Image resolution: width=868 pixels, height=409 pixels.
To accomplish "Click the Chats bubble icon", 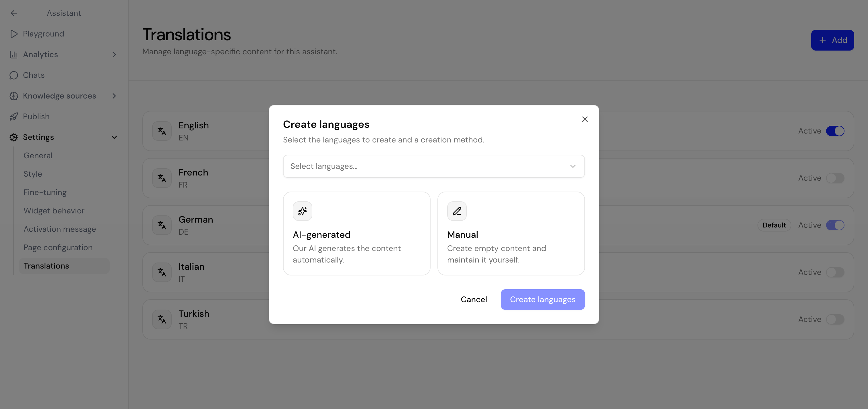I will pos(14,75).
